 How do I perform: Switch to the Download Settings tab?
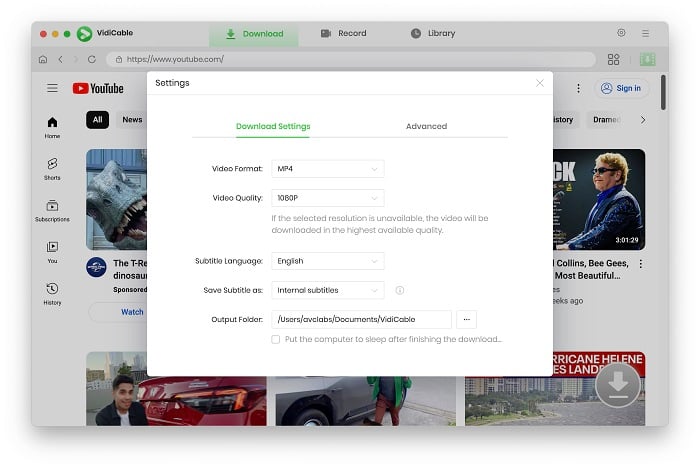tap(273, 126)
